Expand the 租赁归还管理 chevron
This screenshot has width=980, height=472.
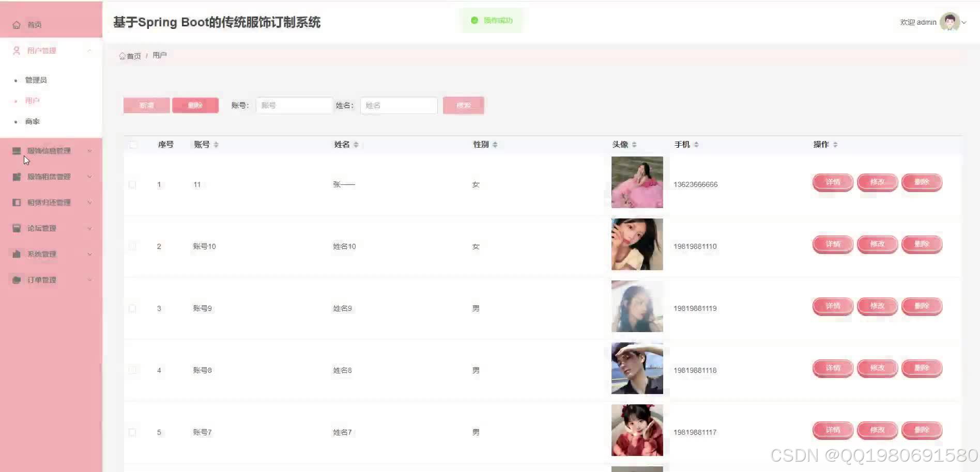tap(89, 202)
